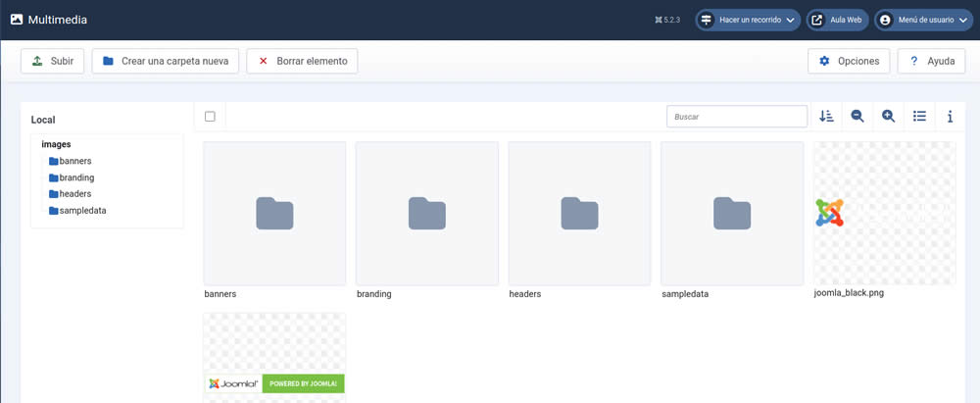Image resolution: width=980 pixels, height=403 pixels.
Task: Tick the select all items checkbox
Action: [x=210, y=117]
